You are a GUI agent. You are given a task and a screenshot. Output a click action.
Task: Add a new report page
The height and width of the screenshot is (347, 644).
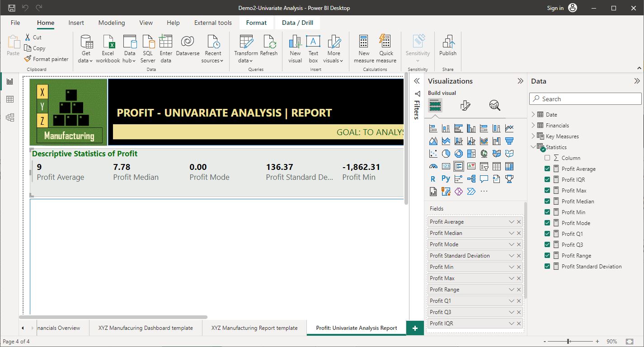pyautogui.click(x=415, y=328)
